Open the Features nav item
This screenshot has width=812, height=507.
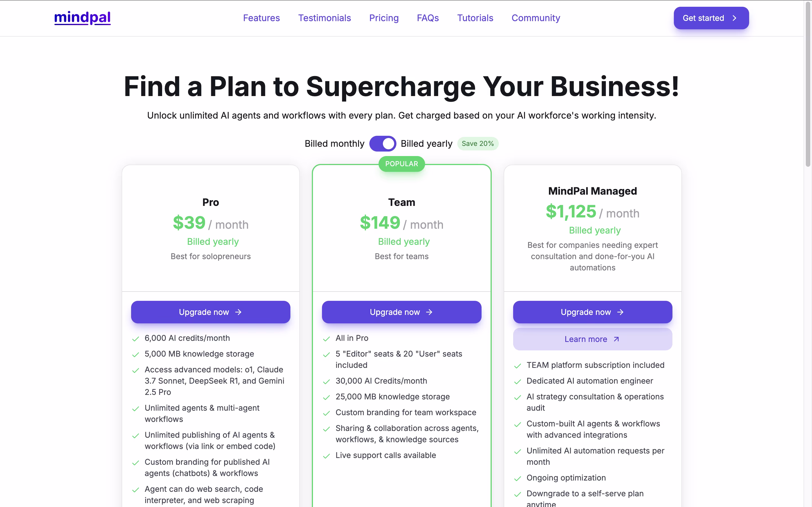tap(261, 18)
